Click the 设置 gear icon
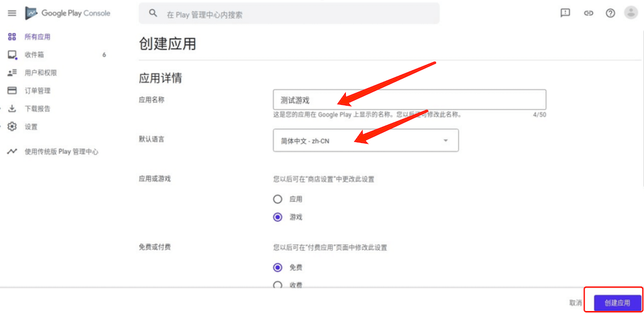The width and height of the screenshot is (644, 313). (12, 127)
